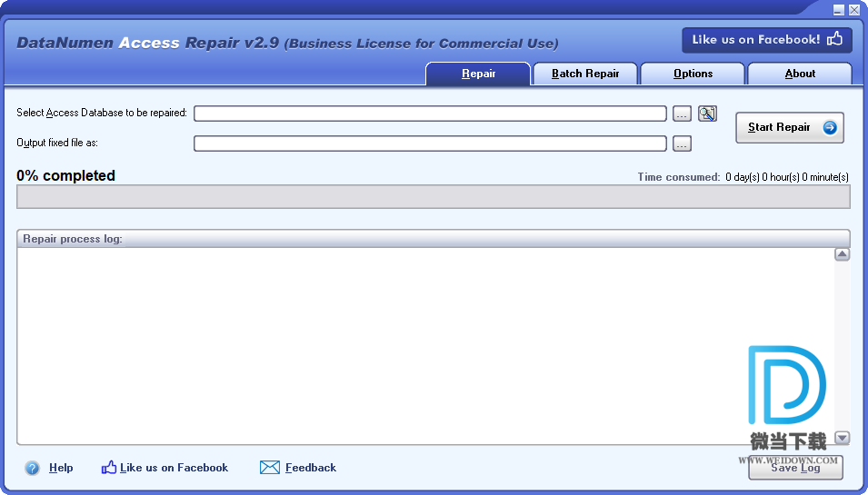This screenshot has width=868, height=495.
Task: Click the Output fixed file as field
Action: click(x=430, y=144)
